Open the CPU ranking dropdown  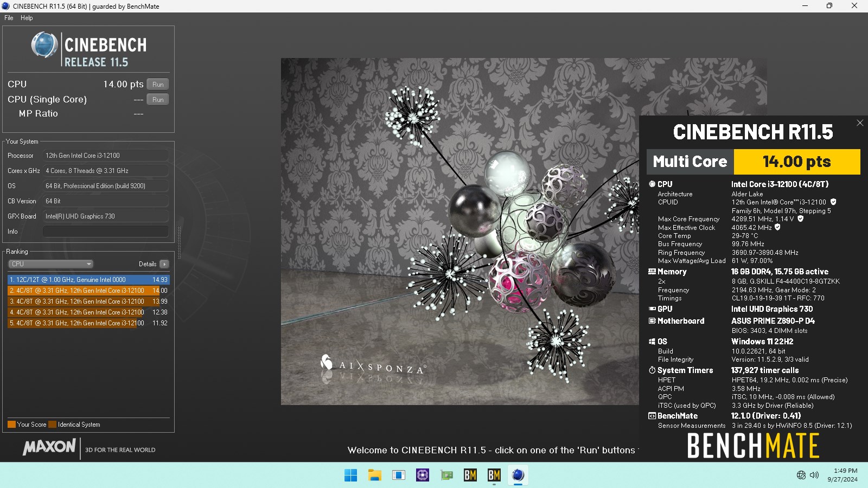click(x=51, y=264)
